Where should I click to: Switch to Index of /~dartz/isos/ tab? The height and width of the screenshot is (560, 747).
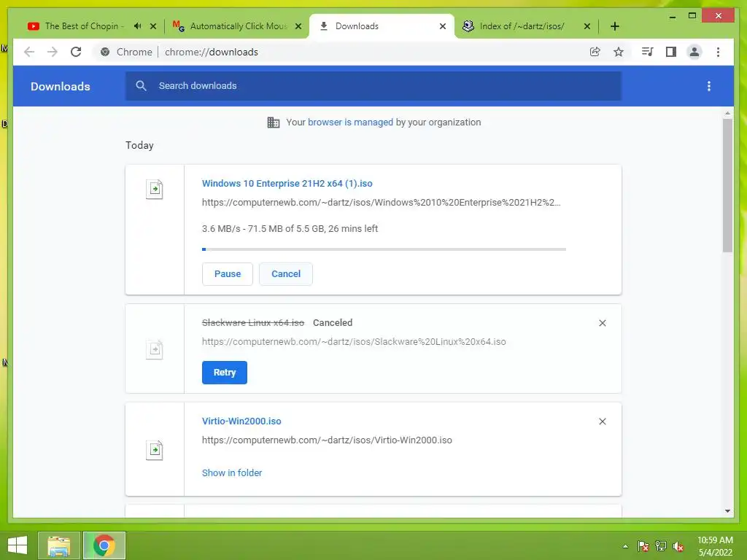522,26
